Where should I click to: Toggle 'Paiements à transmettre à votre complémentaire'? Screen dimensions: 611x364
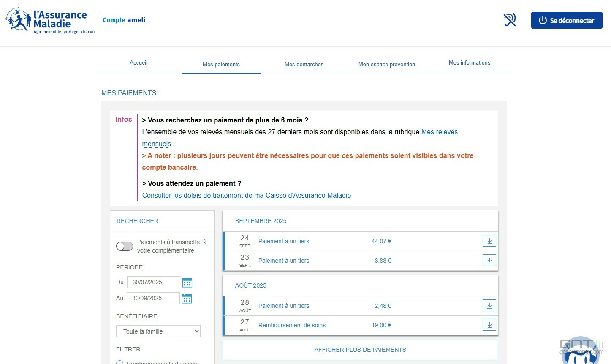pos(125,246)
